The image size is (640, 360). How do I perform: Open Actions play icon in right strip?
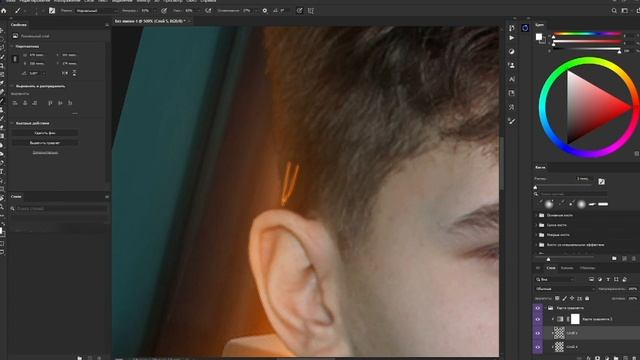512,38
